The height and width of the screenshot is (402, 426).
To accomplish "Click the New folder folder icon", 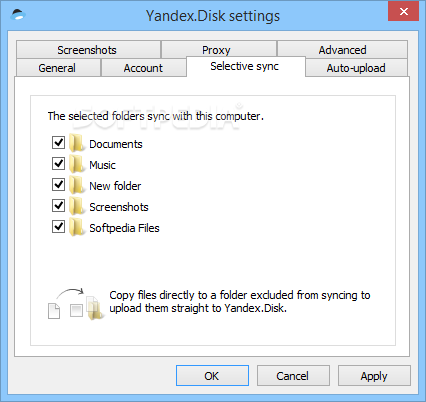I will 77,185.
